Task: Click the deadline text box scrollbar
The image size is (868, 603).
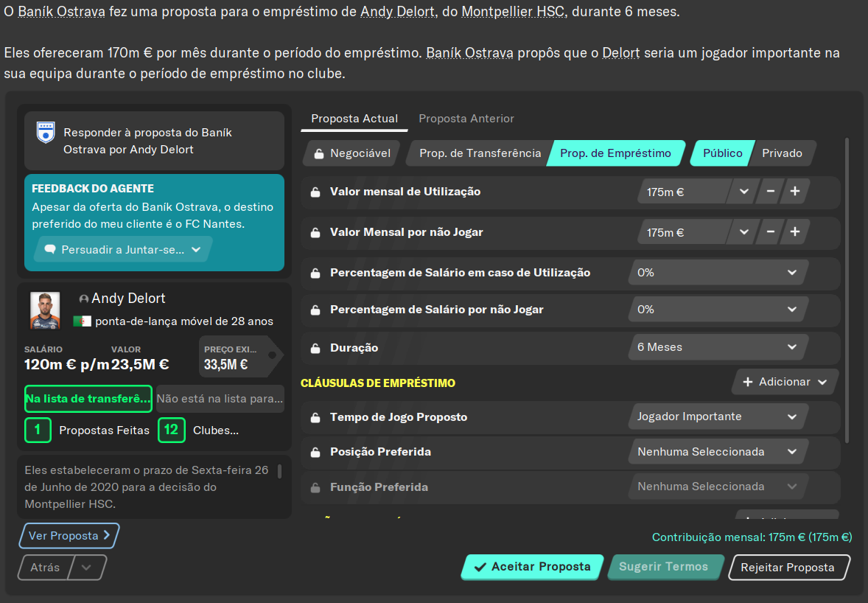Action: (279, 471)
